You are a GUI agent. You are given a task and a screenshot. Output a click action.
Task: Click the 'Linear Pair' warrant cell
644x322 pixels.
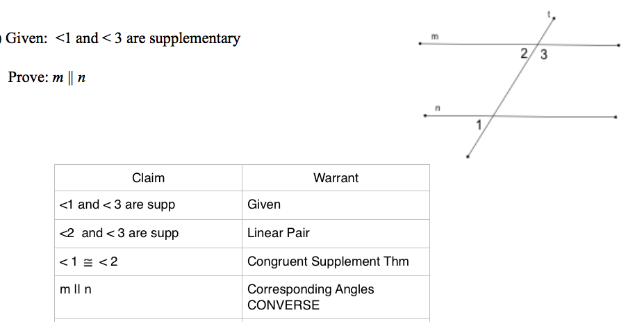279,233
